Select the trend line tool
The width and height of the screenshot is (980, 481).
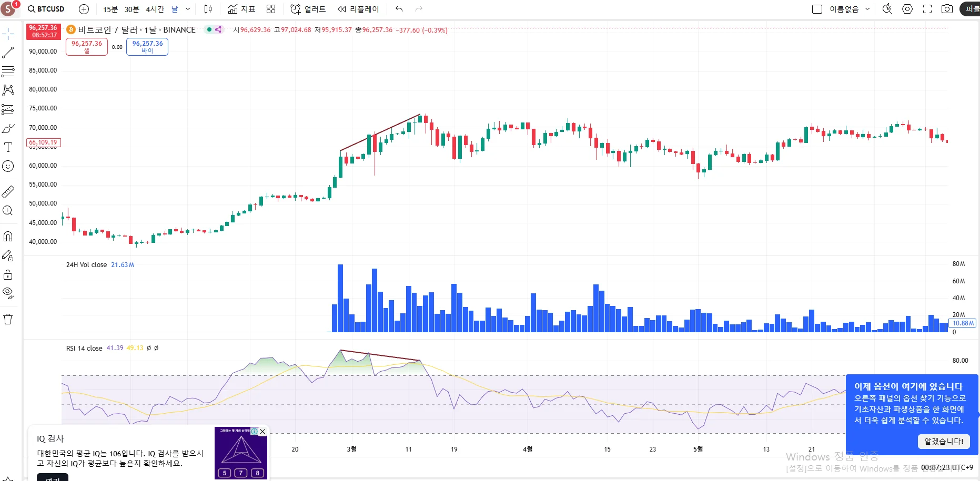pyautogui.click(x=8, y=53)
